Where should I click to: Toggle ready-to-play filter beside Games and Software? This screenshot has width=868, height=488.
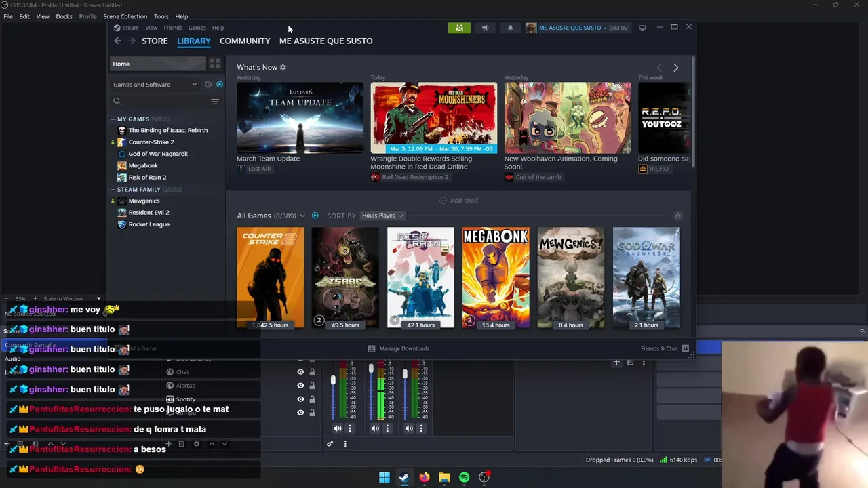219,85
